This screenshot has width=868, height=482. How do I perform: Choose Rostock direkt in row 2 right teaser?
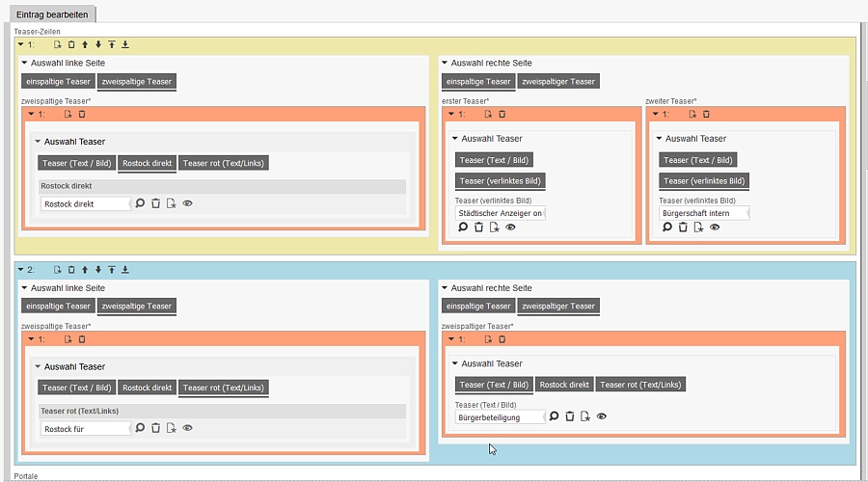564,385
